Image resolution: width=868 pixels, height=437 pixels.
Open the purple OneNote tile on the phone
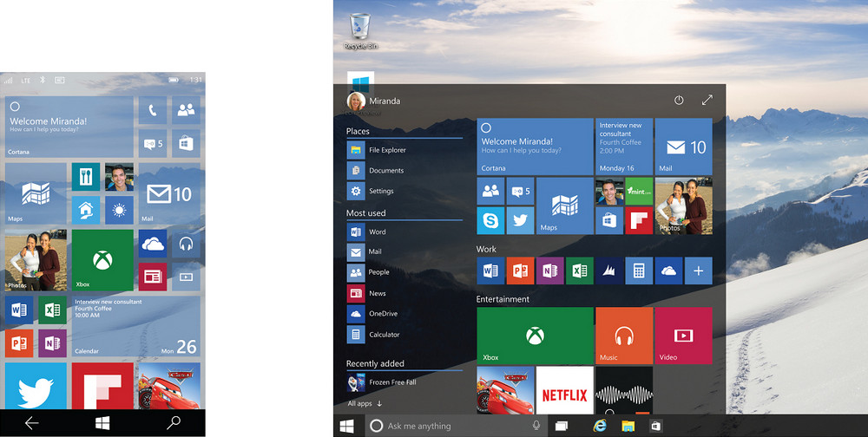click(53, 343)
